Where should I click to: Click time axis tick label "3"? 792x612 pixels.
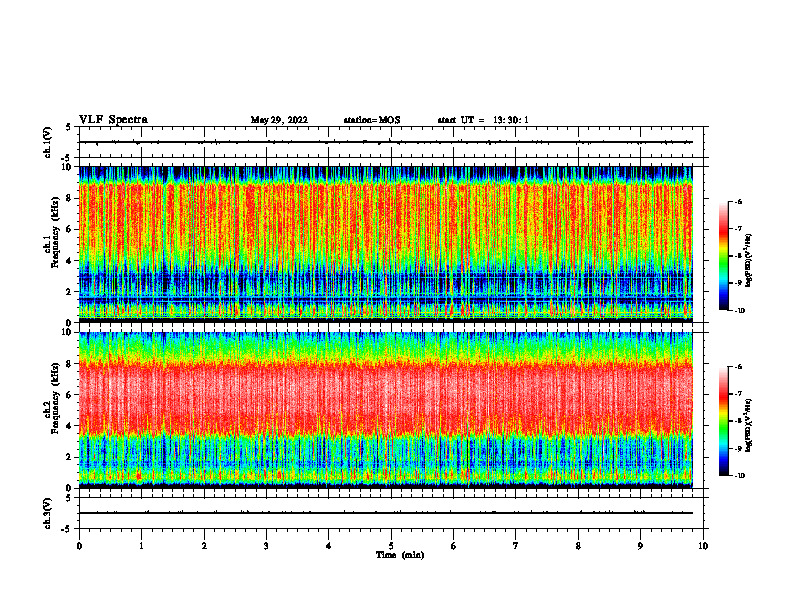266,546
